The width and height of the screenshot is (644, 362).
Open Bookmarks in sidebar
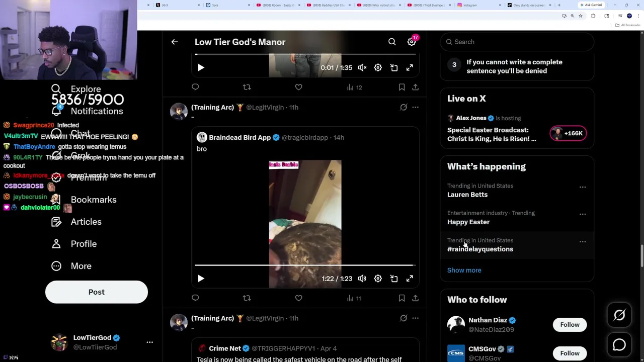pos(84,200)
